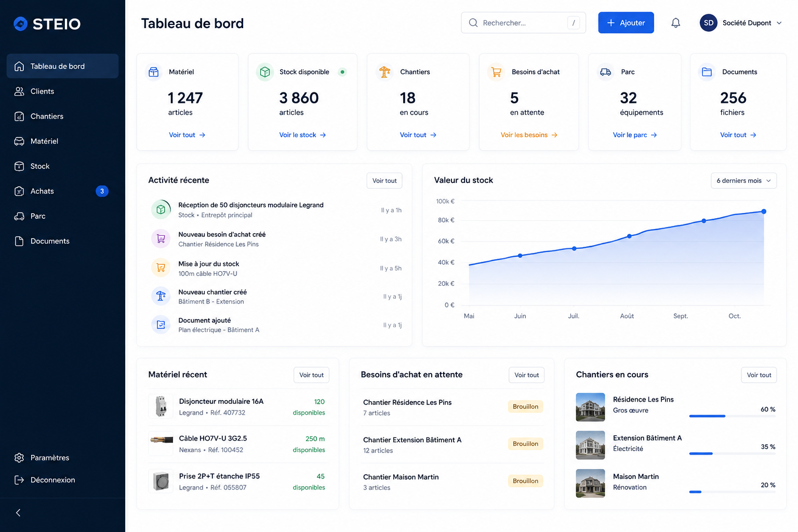Viewport: 798px width, 532px height.
Task: Follow the Voir le stock link
Action: 302,135
